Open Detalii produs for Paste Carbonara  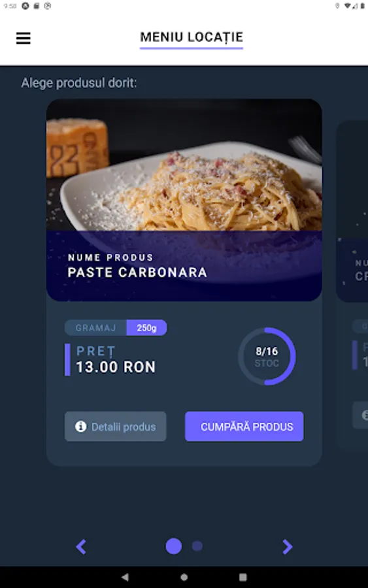[116, 427]
